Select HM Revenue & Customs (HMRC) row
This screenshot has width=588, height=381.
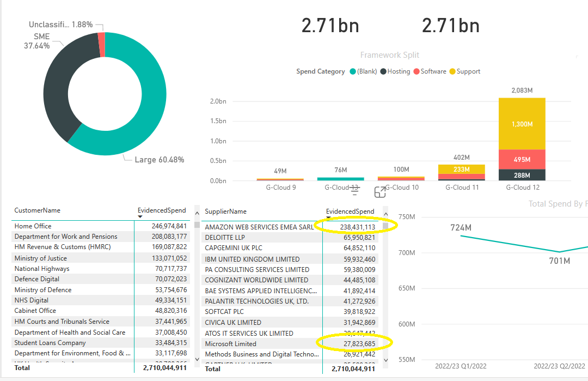(x=101, y=247)
